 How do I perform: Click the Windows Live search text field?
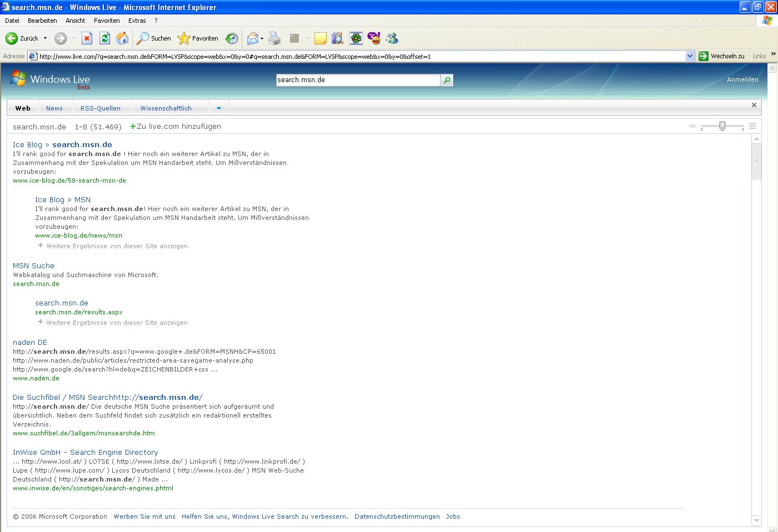click(358, 80)
